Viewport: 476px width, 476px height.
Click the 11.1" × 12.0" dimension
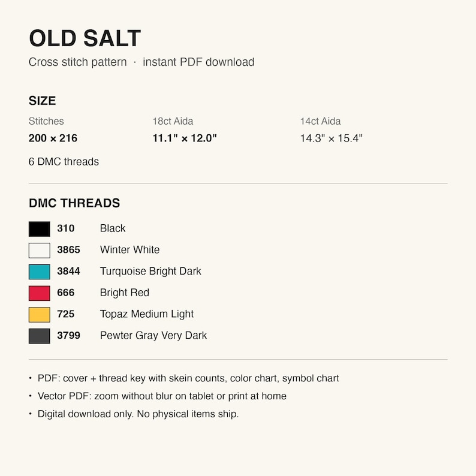(x=185, y=138)
